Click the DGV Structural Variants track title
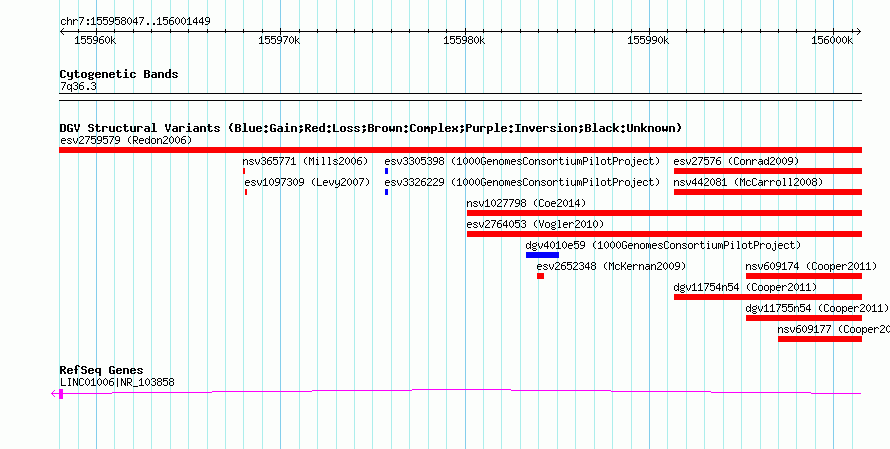 point(371,128)
